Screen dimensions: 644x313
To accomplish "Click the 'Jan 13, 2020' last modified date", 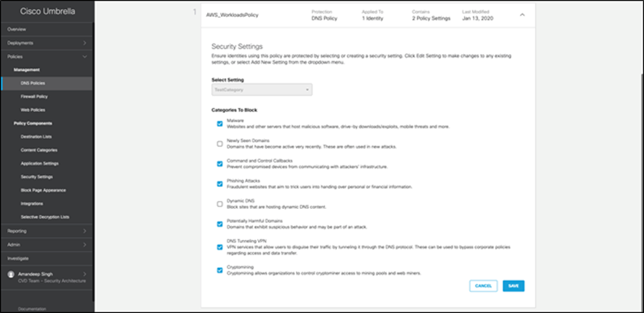I will (478, 18).
